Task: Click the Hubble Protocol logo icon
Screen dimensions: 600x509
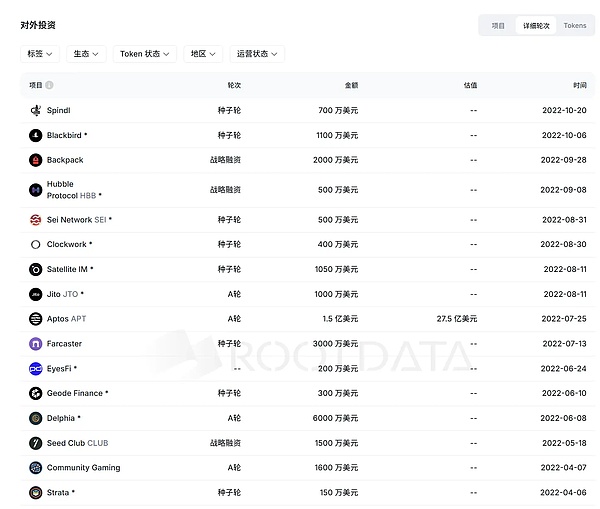Action: click(36, 190)
